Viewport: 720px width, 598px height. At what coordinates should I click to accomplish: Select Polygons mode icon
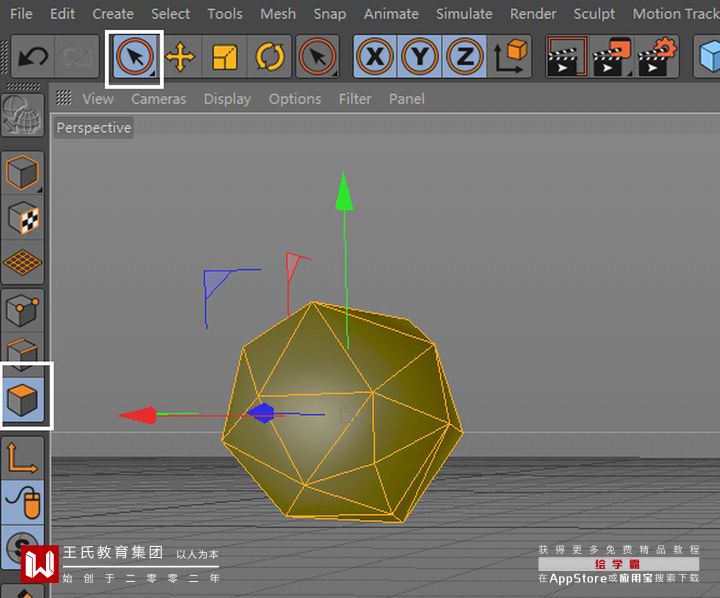coord(22,399)
